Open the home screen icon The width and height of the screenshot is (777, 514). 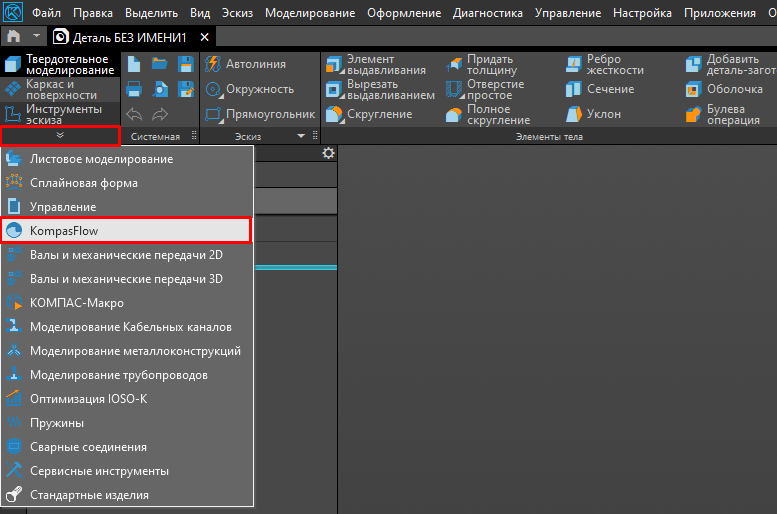point(14,37)
